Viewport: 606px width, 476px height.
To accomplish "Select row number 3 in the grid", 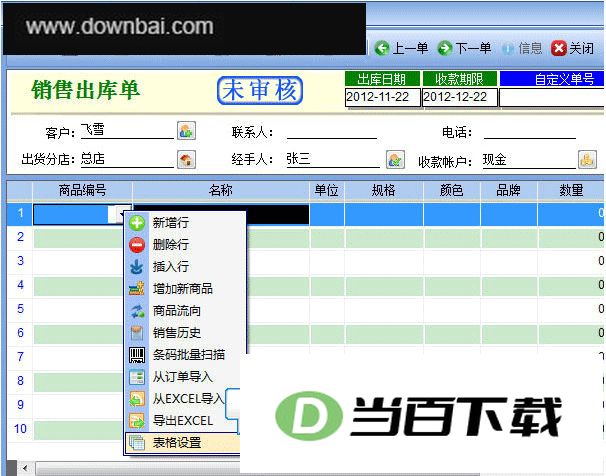I will pos(20,260).
